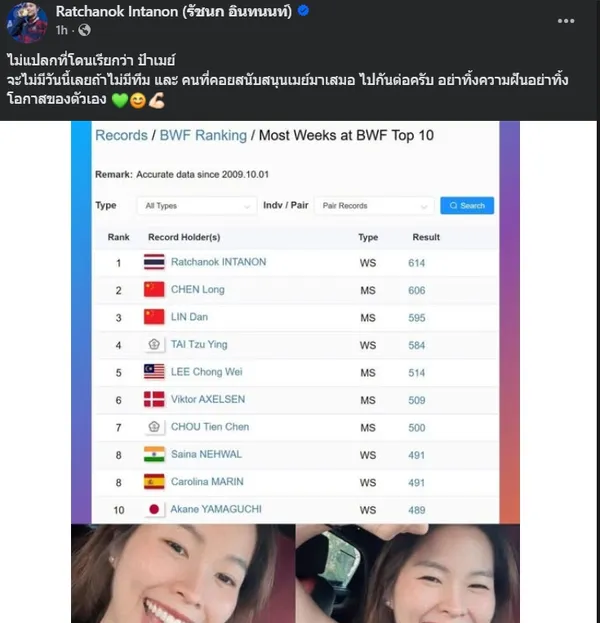This screenshot has height=623, width=600.
Task: Open the All Types dropdown
Action: (197, 206)
